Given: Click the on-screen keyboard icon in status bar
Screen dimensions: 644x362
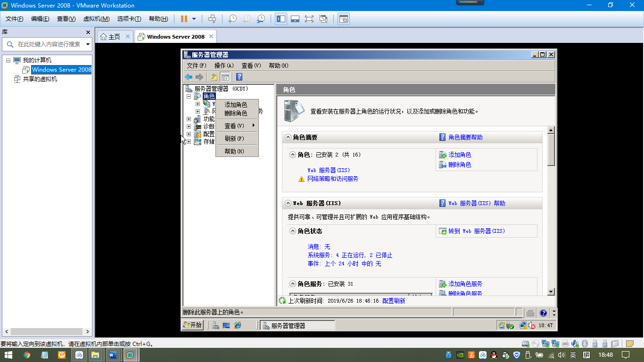Looking at the screenshot, I should point(530,313).
